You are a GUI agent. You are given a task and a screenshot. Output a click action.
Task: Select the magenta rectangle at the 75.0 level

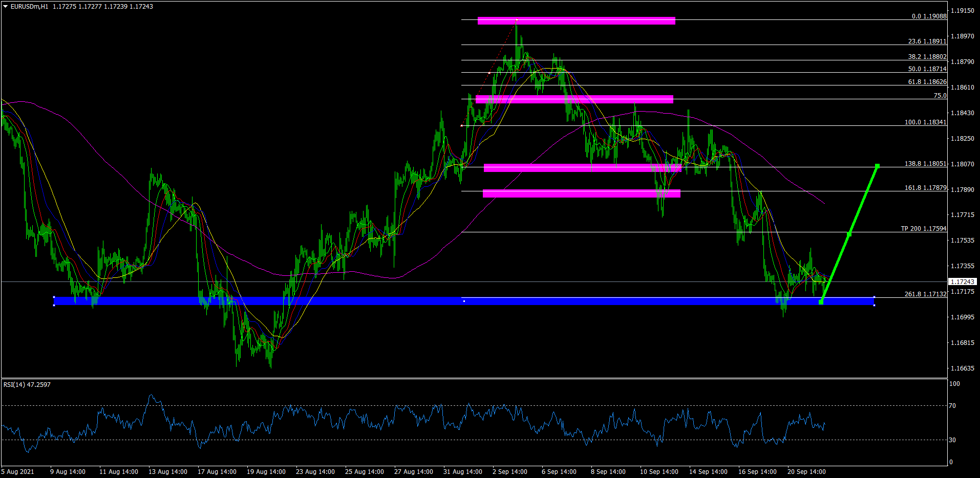tap(574, 99)
